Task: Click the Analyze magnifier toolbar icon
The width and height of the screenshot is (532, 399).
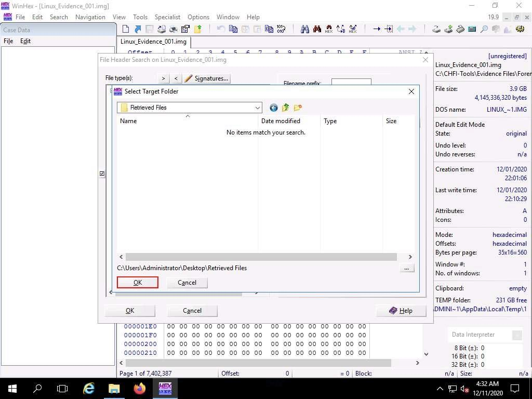Action: pyautogui.click(x=484, y=29)
